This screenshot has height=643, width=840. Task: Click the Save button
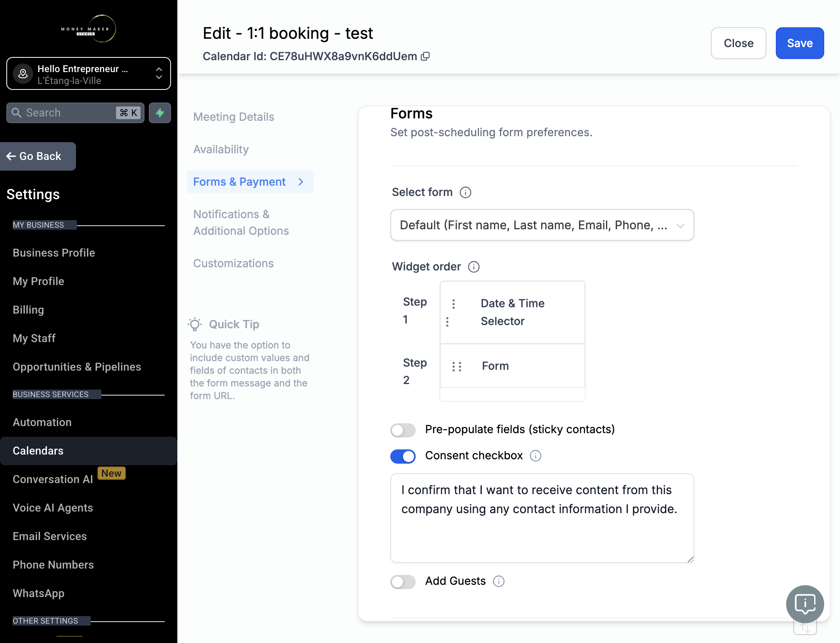pyautogui.click(x=800, y=43)
